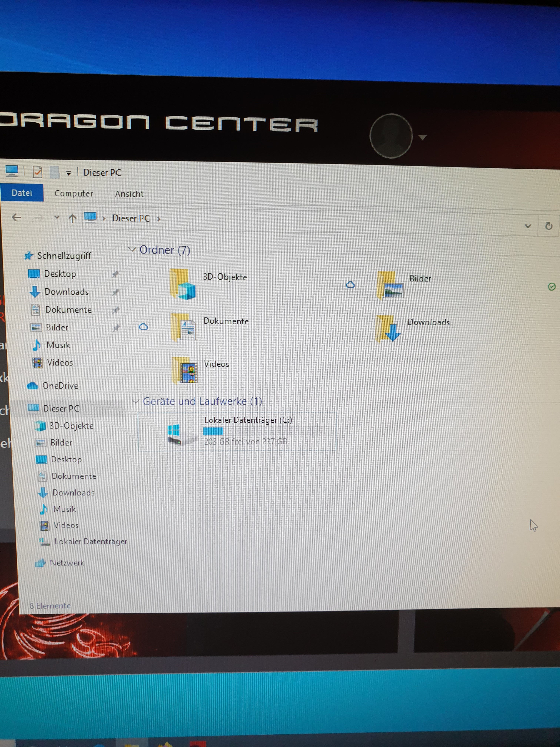Select Netzwerk in the sidebar
Image resolution: width=560 pixels, height=747 pixels.
[66, 563]
